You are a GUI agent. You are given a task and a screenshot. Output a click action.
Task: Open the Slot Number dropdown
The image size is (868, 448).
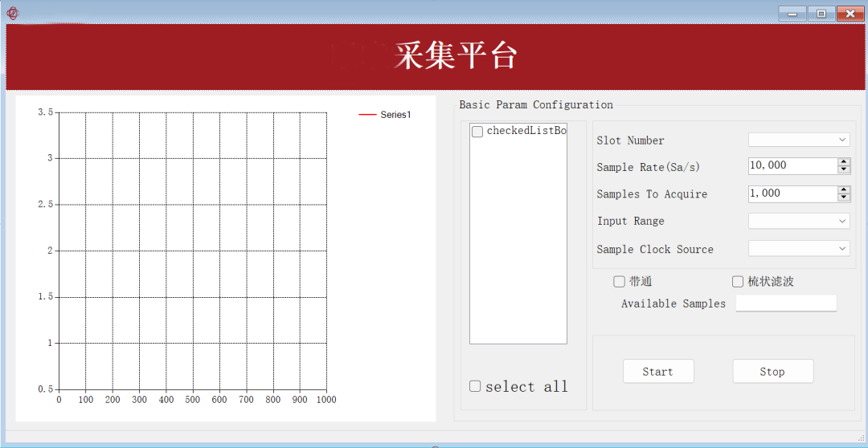point(799,140)
